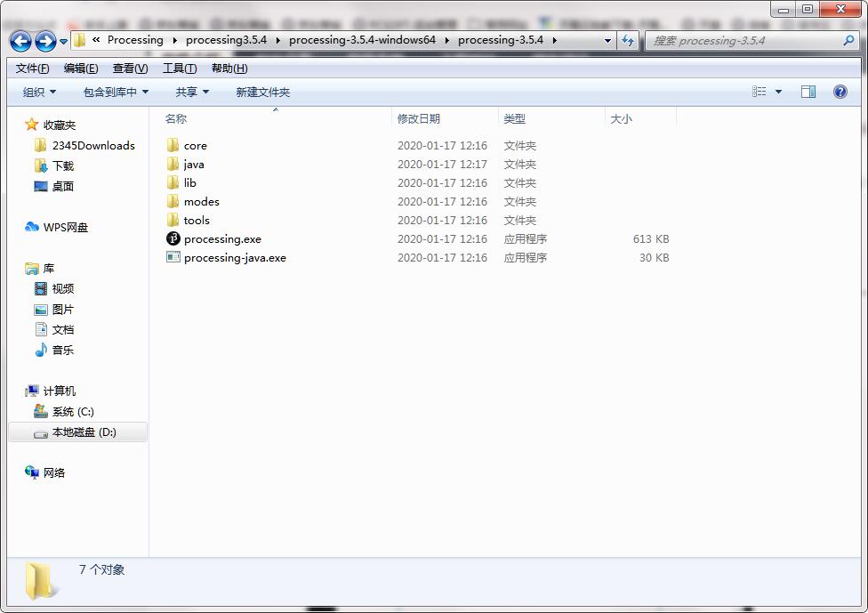Open the 组织 dropdown
The height and width of the screenshot is (613, 868).
[39, 92]
